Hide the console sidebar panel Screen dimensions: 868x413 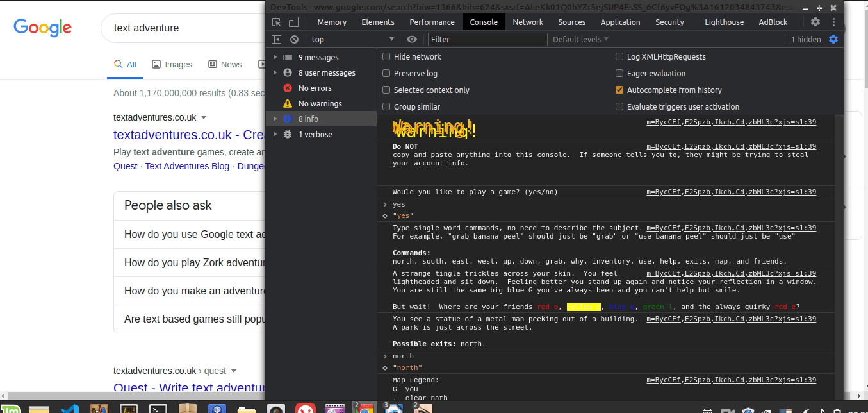tap(276, 39)
